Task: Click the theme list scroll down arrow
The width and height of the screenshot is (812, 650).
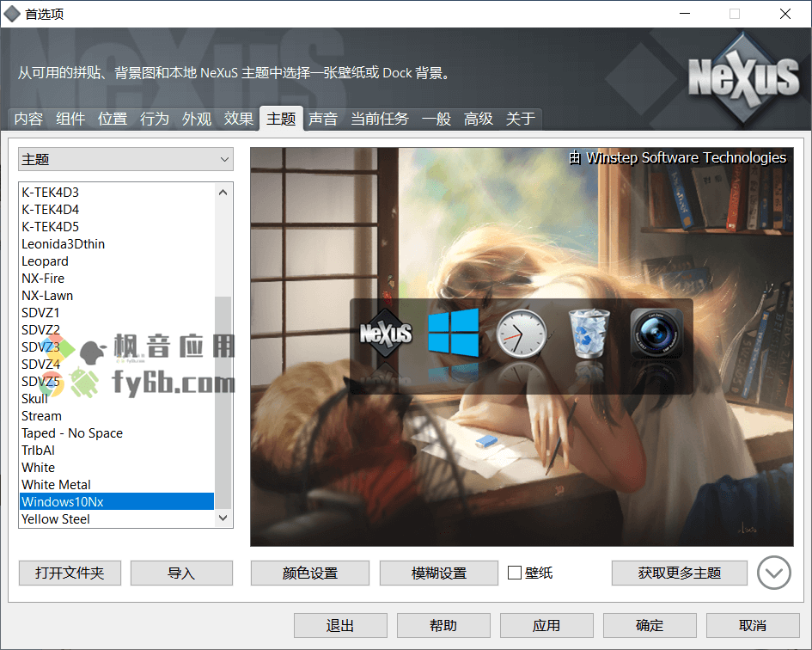Action: coord(223,518)
